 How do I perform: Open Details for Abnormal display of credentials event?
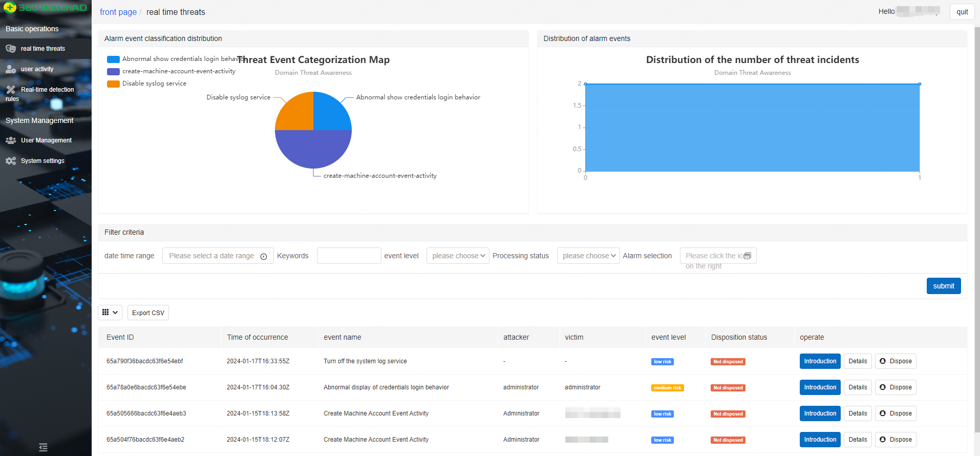(858, 387)
